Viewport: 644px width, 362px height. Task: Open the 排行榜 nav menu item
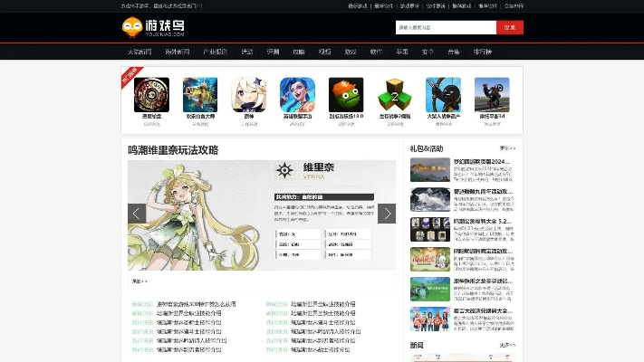pyautogui.click(x=482, y=52)
